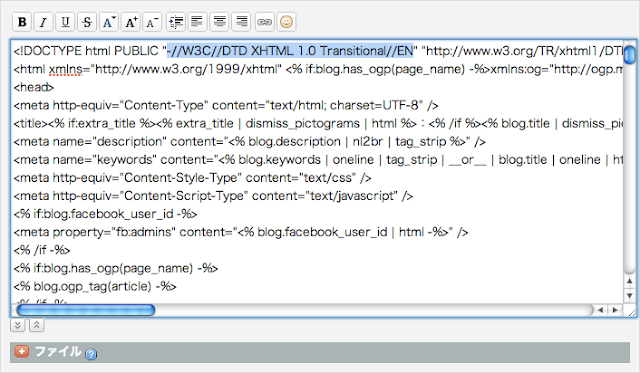Click the ファイル section header label
This screenshot has height=373, width=640.
pos(58,351)
